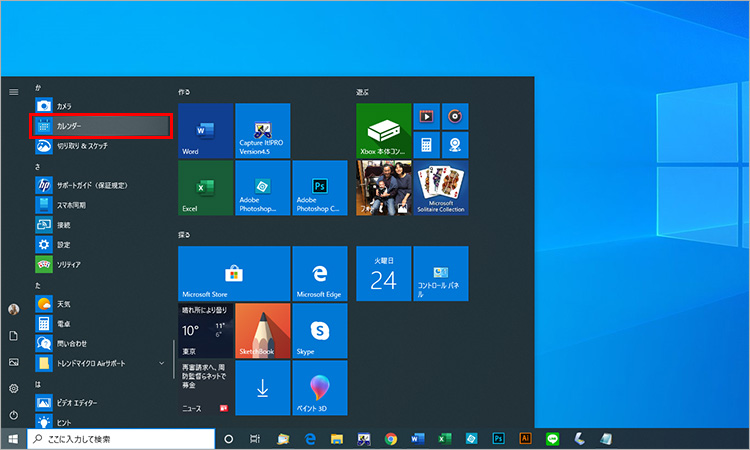Screen dimensions: 750x450
Task: Click the calendar date tile showing 24
Action: coord(383,274)
